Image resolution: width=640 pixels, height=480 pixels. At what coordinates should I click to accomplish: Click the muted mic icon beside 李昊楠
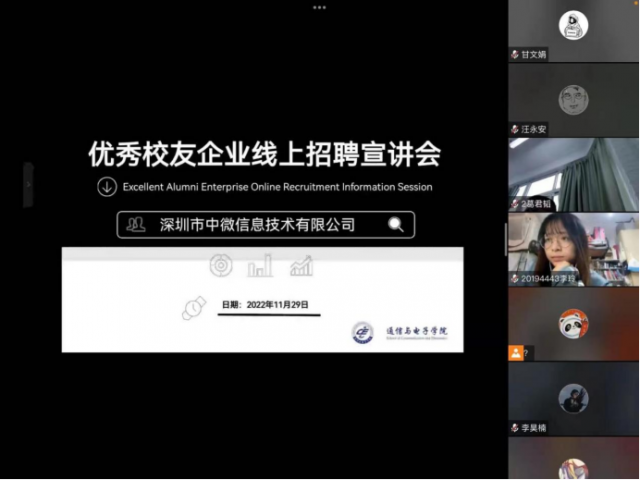pos(515,428)
